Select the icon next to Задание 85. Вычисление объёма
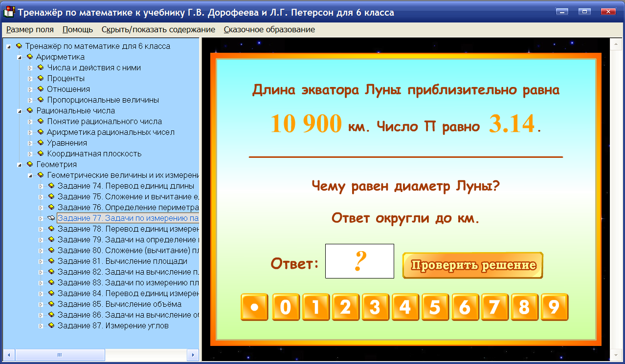625x364 pixels. point(52,303)
